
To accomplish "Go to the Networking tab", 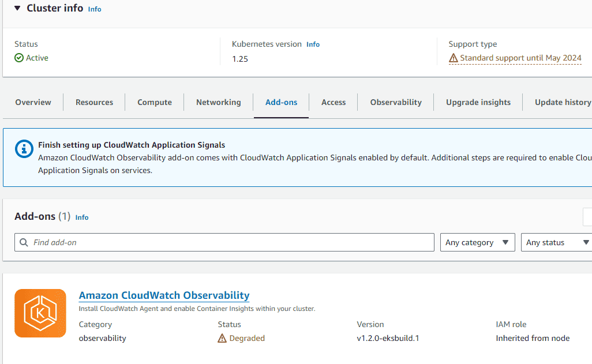I will (218, 102).
